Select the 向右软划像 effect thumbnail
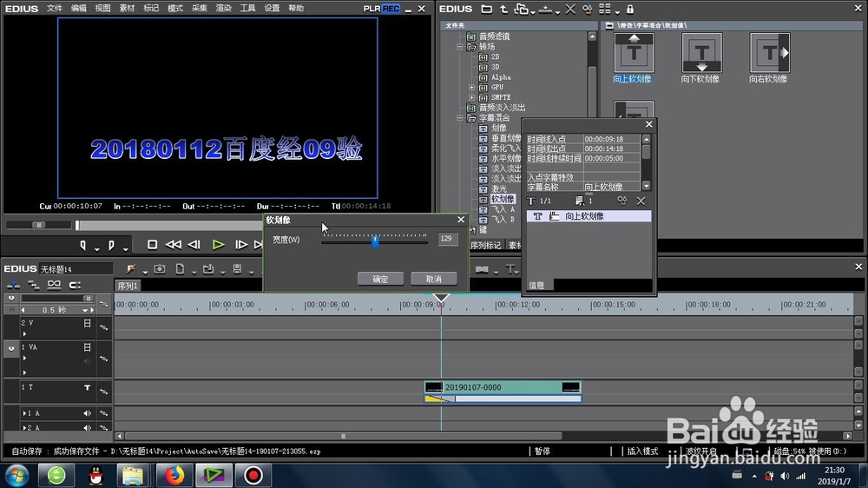The image size is (868, 488). 769,53
